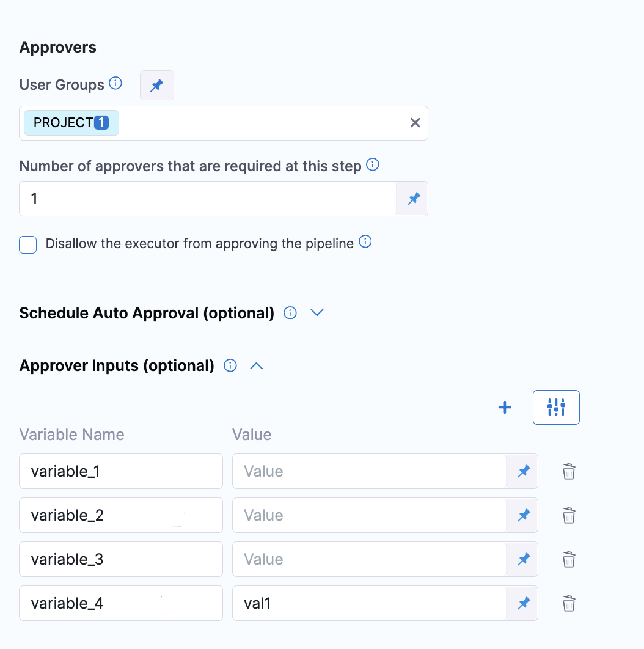This screenshot has width=644, height=649.
Task: Delete the variable_4 approver input row
Action: tap(569, 603)
